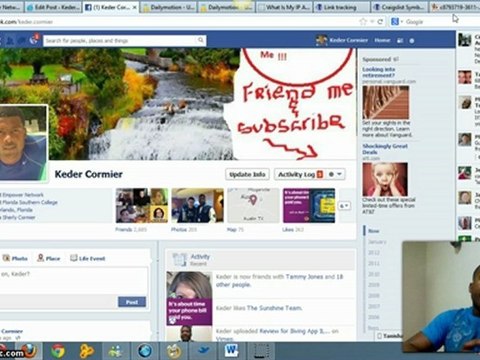Open the blue globe taskbar icon
This screenshot has height=360, width=480.
coord(144,351)
